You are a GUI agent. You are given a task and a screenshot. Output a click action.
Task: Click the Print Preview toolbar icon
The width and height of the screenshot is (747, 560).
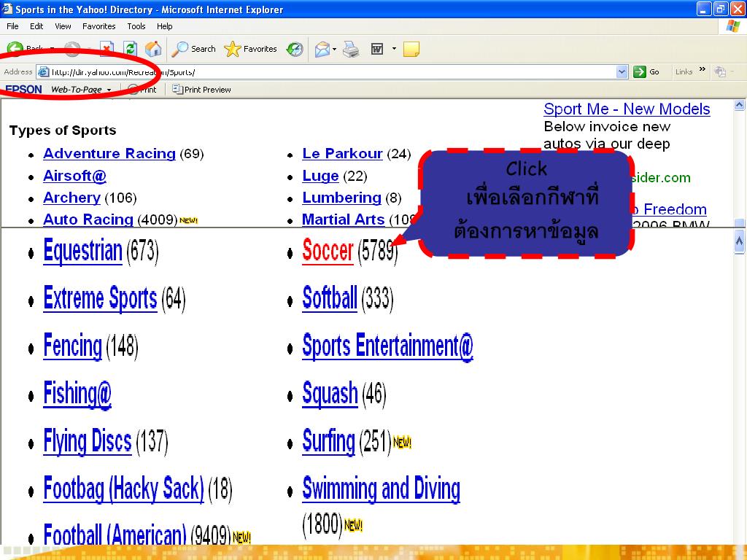coord(177,89)
